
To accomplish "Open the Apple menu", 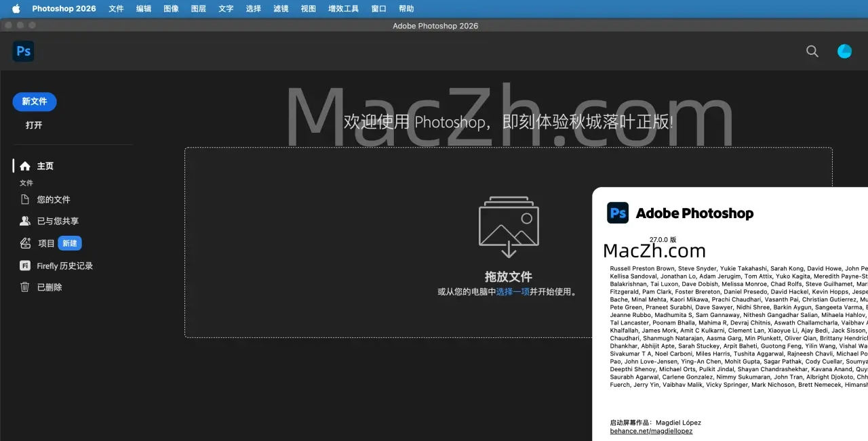I will coord(16,9).
